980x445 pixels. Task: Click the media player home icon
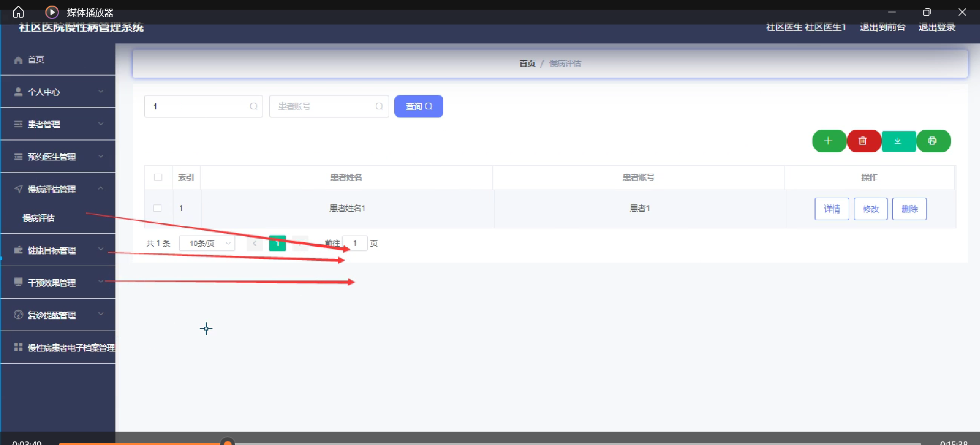(x=18, y=12)
